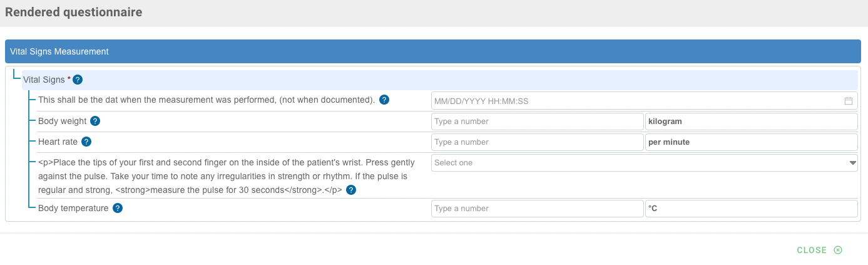Show help for Body temperature
Image resolution: width=868 pixels, height=265 pixels.
point(117,208)
